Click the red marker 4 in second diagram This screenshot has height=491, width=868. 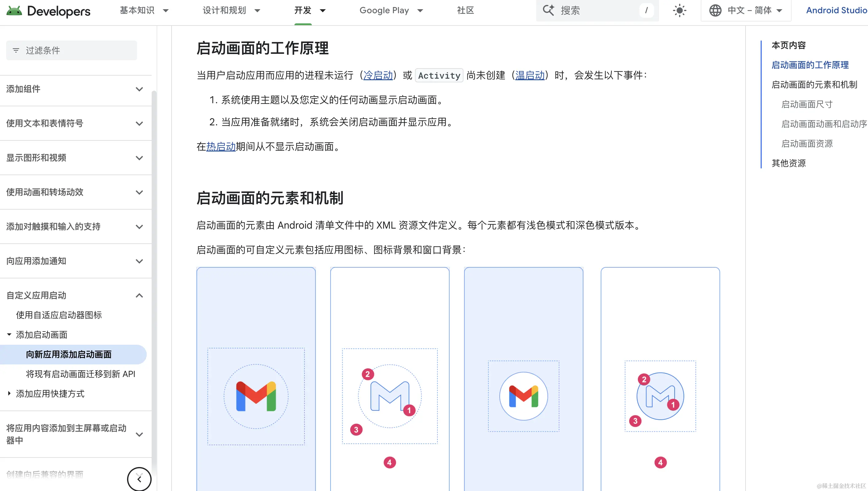coord(389,462)
